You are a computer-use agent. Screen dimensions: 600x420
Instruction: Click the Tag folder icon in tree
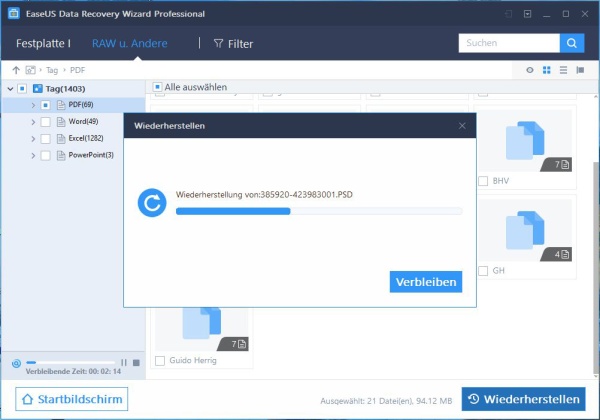click(38, 89)
